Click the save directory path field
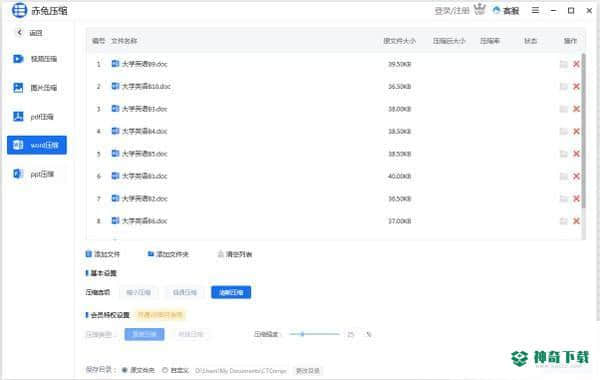Screen dimensions: 600x380 click(241, 371)
